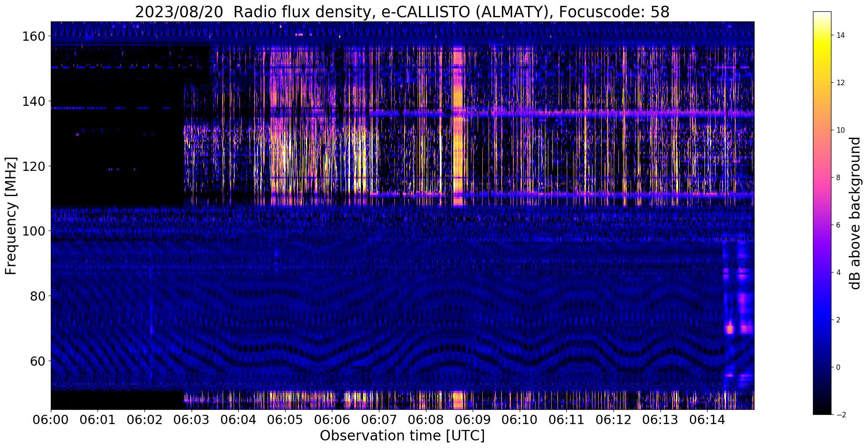Click the colorbar tick label 14
This screenshot has height=448, width=868.
(840, 35)
